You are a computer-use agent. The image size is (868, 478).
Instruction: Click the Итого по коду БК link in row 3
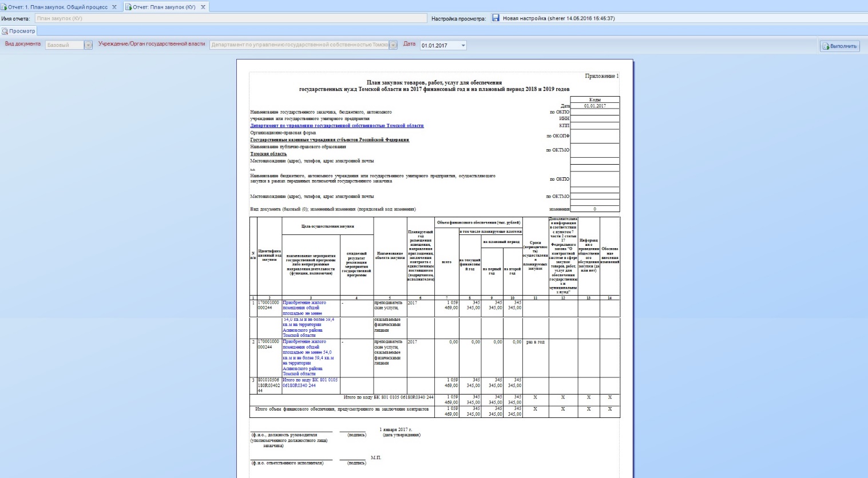tap(310, 383)
